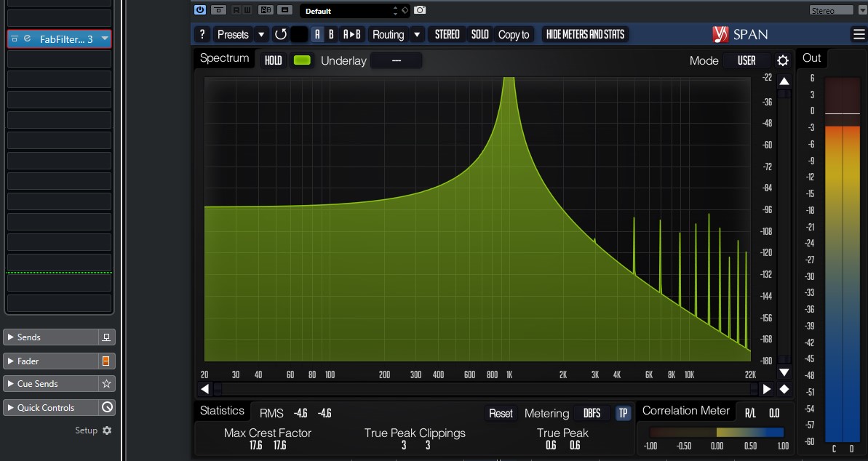Open the Mode USER selector
The height and width of the screenshot is (461, 868).
[x=746, y=60]
